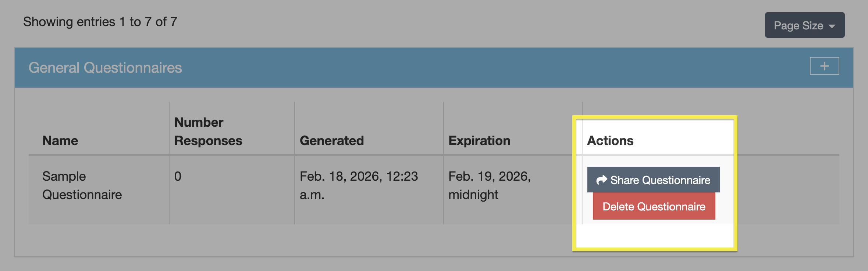
Task: Click the share arrow icon
Action: pyautogui.click(x=601, y=180)
